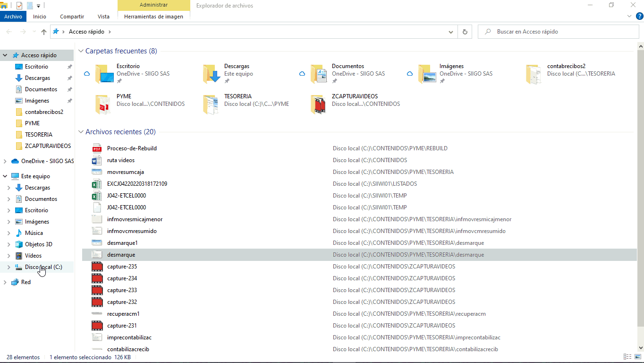The width and height of the screenshot is (644, 363).
Task: Collapse the Este equipo tree node
Action: point(5,176)
